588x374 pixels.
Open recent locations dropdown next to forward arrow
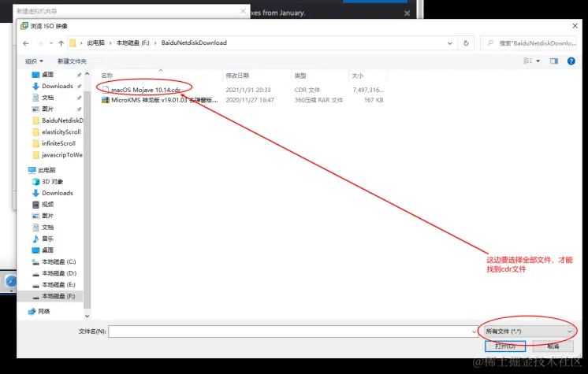[x=51, y=43]
